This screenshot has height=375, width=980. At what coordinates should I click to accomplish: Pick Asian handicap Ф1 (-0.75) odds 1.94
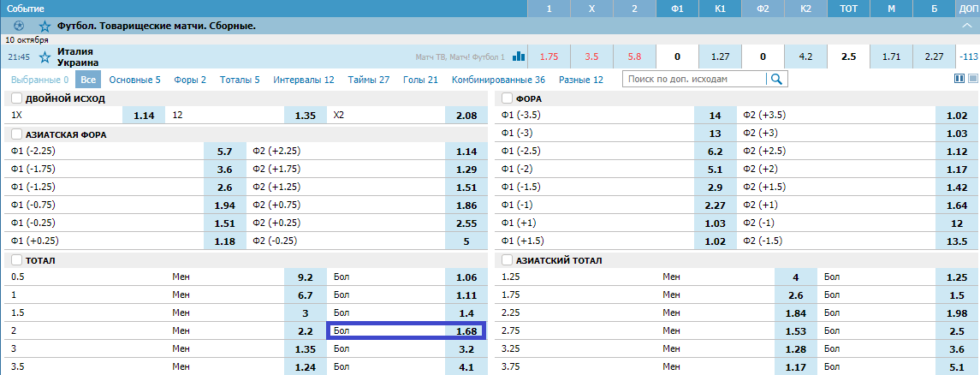click(x=225, y=205)
